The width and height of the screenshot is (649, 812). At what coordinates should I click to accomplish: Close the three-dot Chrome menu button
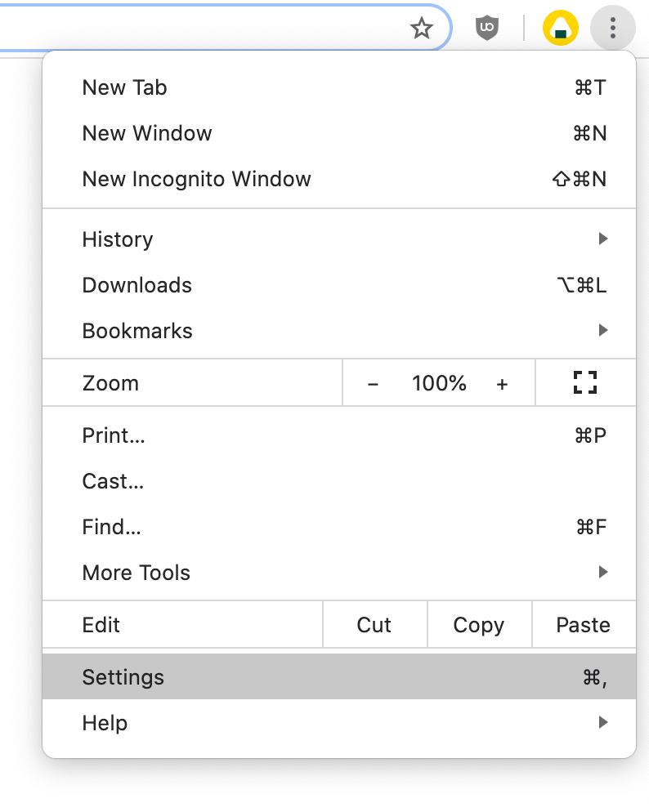pyautogui.click(x=613, y=28)
